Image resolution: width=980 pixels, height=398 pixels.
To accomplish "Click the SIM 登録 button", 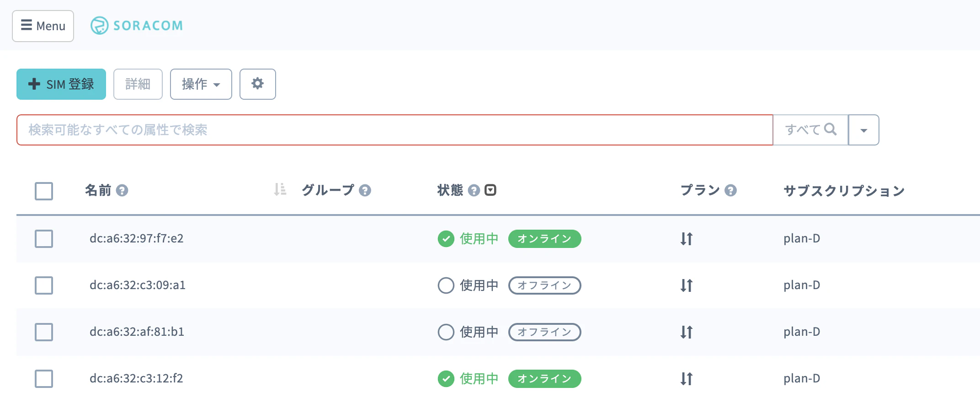I will (61, 84).
